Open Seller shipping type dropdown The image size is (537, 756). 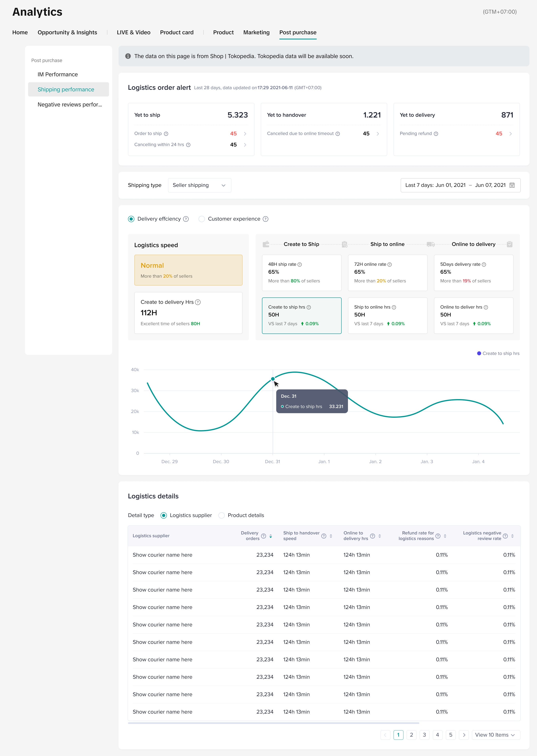(199, 185)
